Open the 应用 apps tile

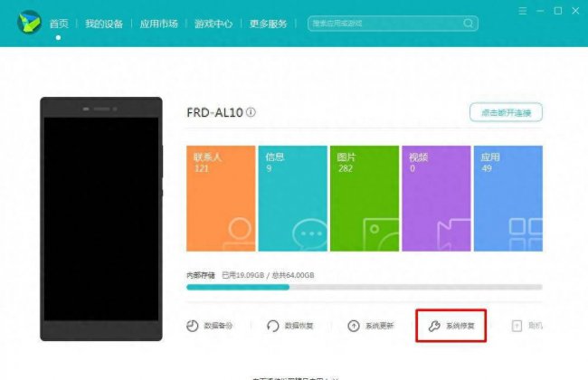508,198
